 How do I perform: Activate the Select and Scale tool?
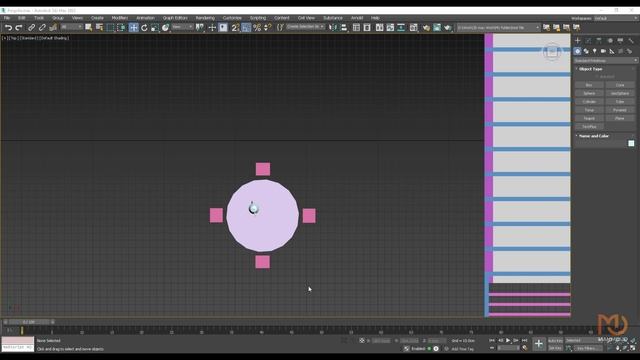(155, 28)
